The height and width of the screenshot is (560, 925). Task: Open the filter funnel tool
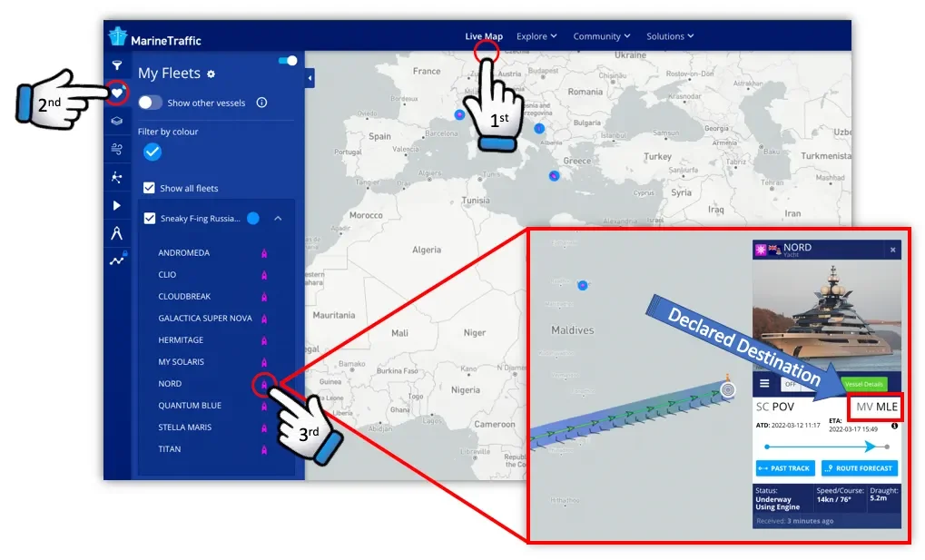pos(117,65)
